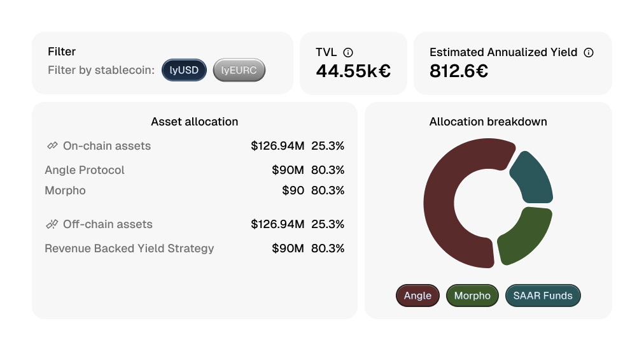Expand the Off-chain assets section
The width and height of the screenshot is (644, 351).
[x=108, y=224]
